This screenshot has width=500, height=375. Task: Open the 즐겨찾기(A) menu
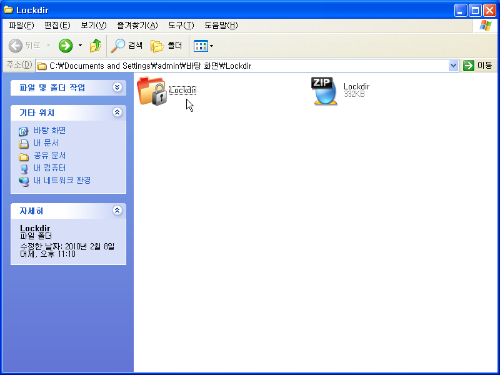point(137,26)
